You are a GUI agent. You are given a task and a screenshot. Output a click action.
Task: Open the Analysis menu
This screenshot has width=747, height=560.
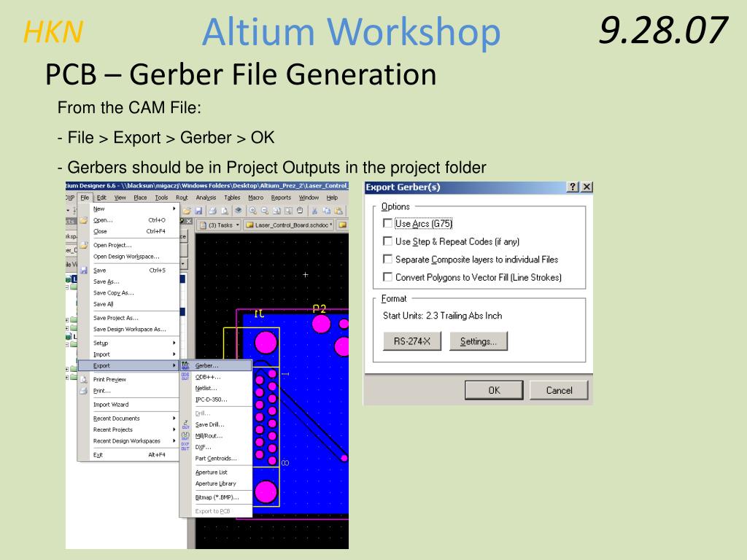coord(206,198)
